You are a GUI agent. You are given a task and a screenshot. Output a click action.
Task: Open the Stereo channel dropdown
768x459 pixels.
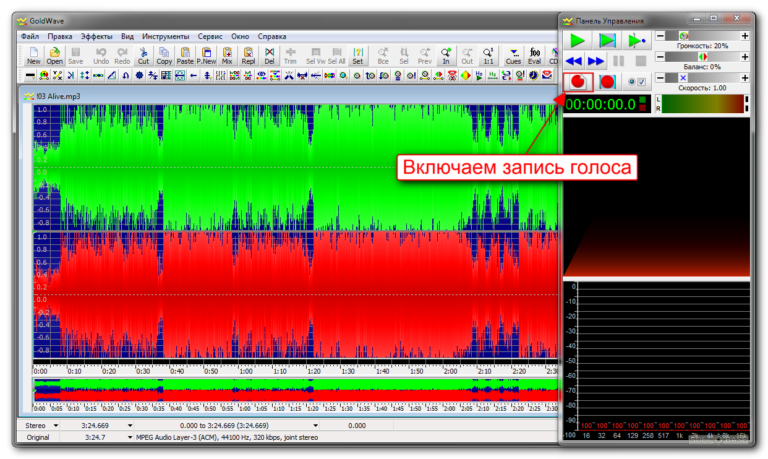(x=56, y=425)
